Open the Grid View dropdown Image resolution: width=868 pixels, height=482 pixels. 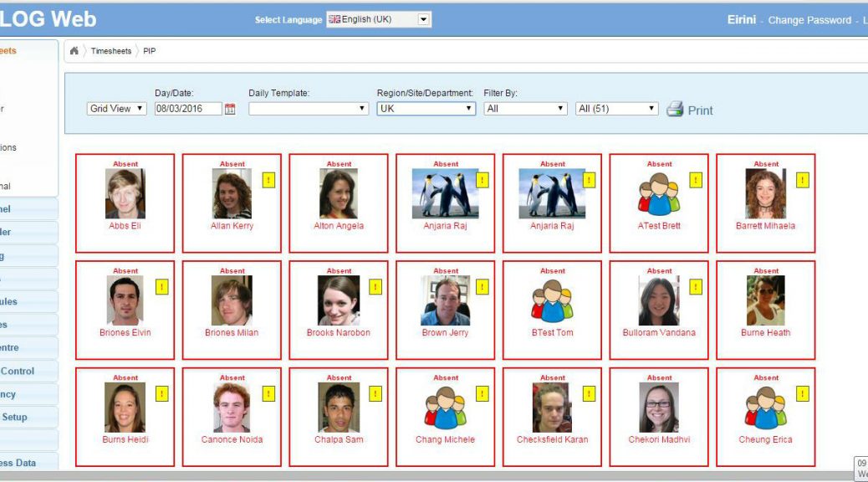pyautogui.click(x=116, y=109)
